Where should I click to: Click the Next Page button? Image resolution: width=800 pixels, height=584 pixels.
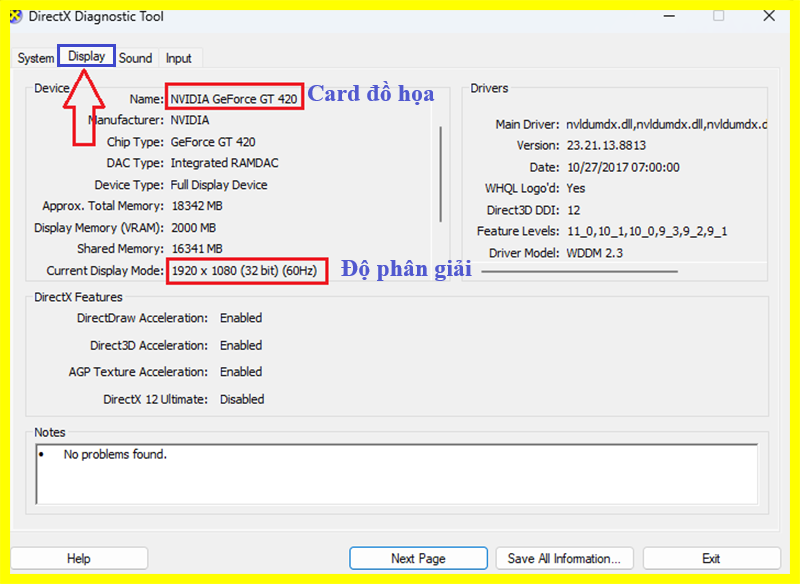pos(418,558)
